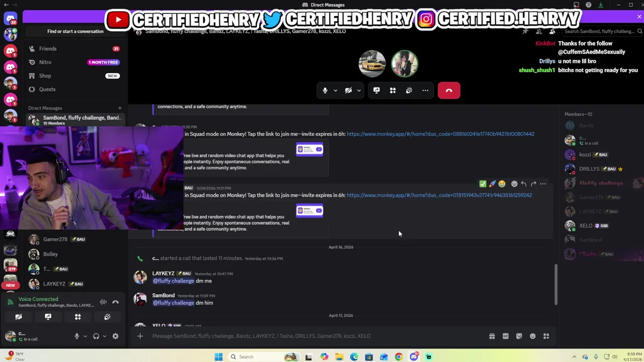
Task: Open DM with Bolley
Action: click(x=74, y=254)
